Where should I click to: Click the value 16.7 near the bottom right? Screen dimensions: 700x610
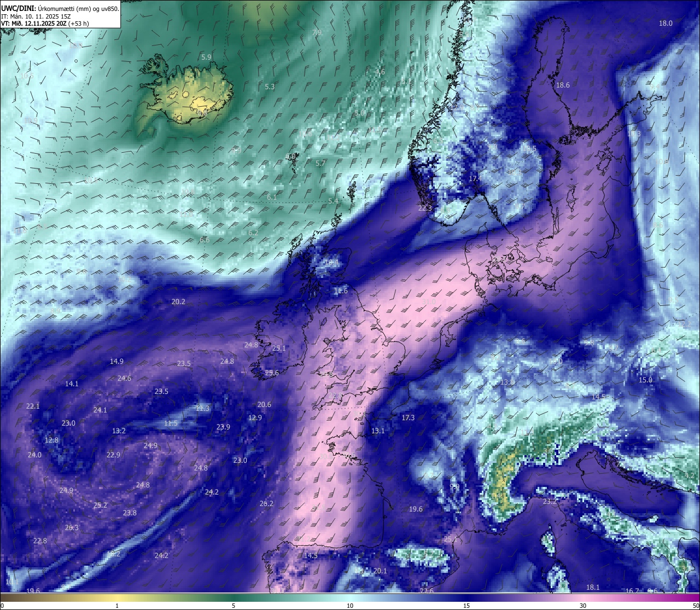point(632,591)
